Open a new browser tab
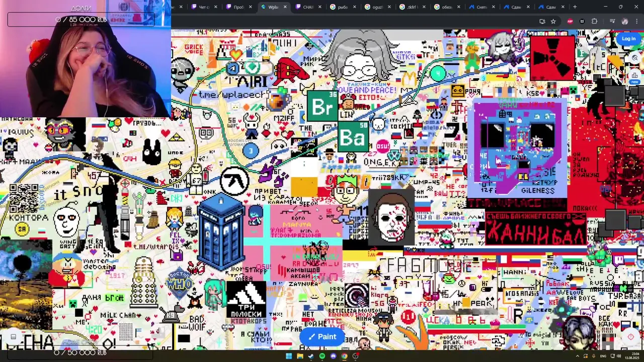The image size is (644, 362). 575,7
